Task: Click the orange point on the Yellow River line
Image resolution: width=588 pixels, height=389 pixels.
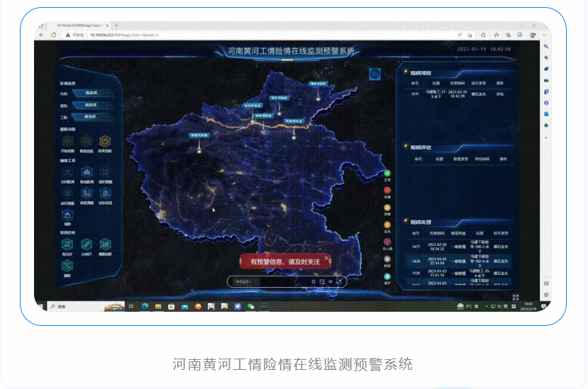Action: pyautogui.click(x=263, y=132)
